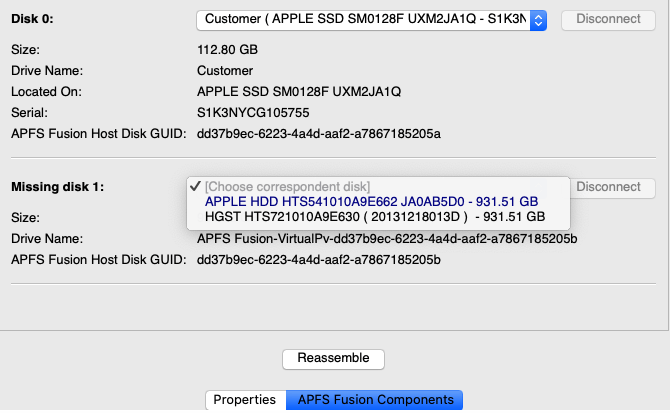Click the Disk 0 GUID ending in 205a
670x413 pixels.
click(319, 134)
